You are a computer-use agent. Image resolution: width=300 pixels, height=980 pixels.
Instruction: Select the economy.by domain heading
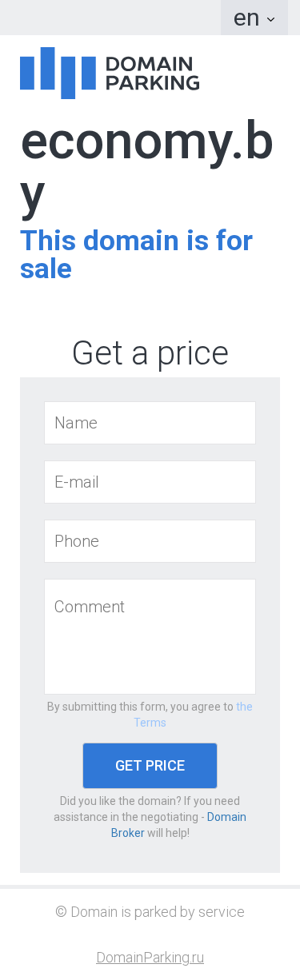146,168
